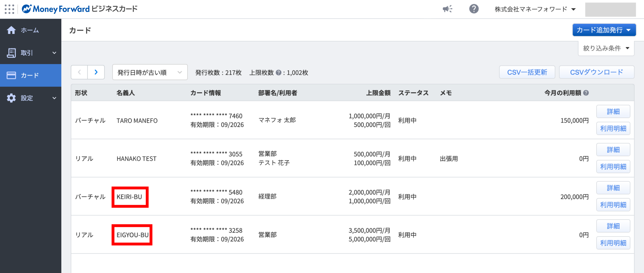The height and width of the screenshot is (273, 644).
Task: Expand the 取引 sidebar menu
Action: (x=54, y=53)
